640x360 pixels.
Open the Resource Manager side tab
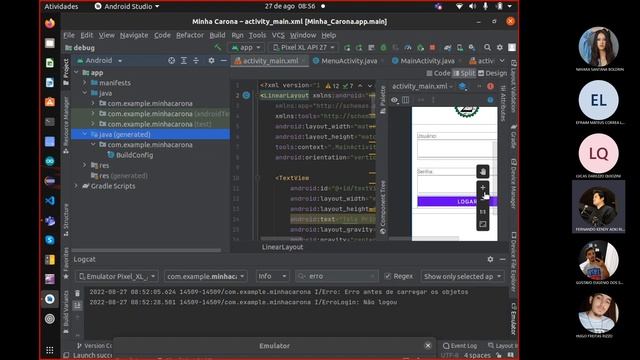tap(66, 124)
